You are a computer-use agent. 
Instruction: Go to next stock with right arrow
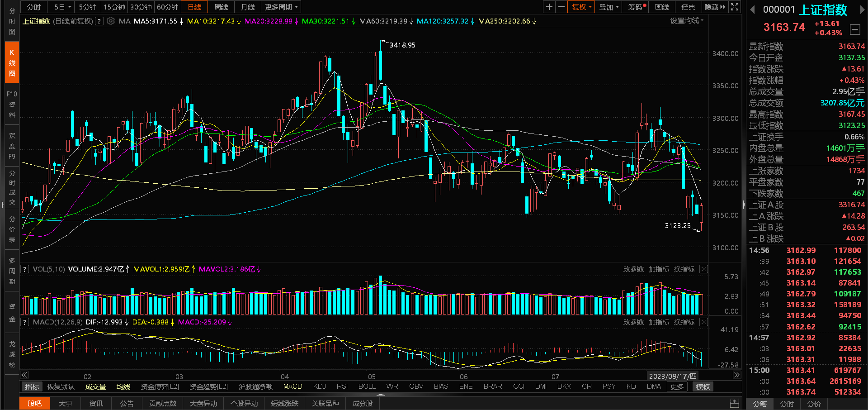pos(862,10)
